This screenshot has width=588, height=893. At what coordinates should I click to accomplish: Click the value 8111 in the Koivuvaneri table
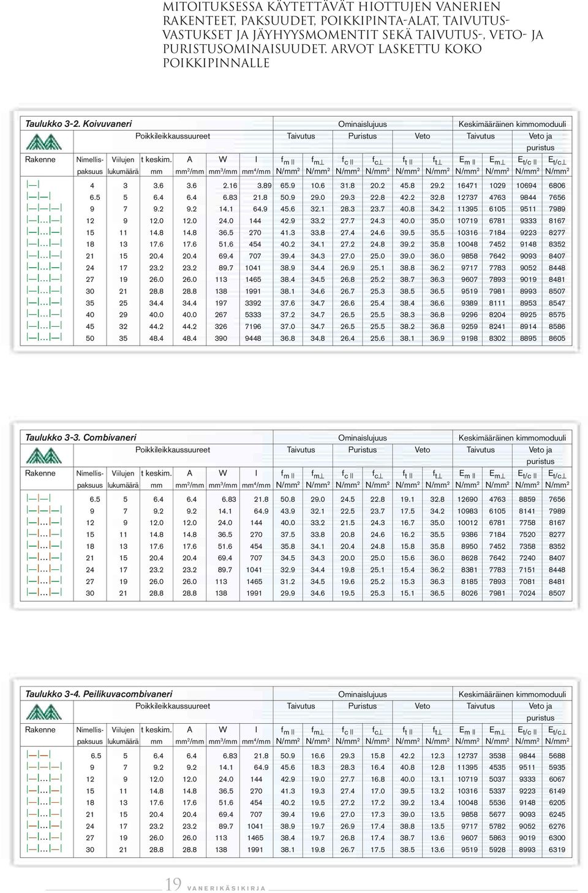click(497, 303)
